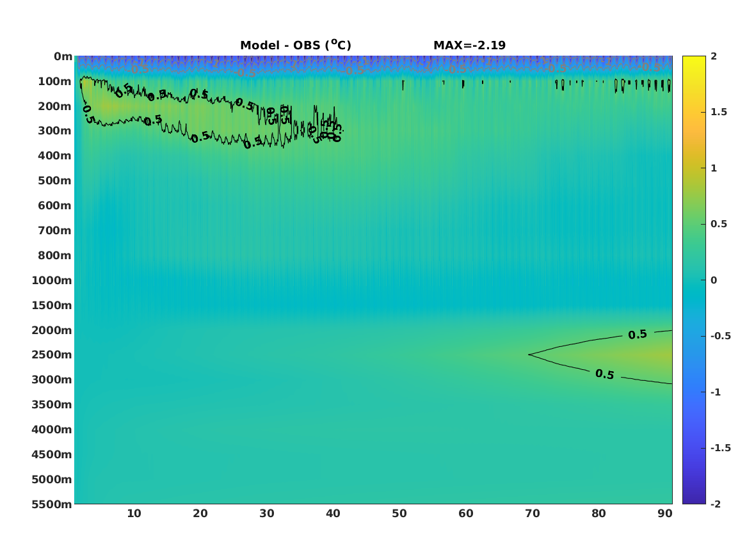Select the '100m' depth axis label
Viewport: 747px width, 560px height.
point(55,81)
